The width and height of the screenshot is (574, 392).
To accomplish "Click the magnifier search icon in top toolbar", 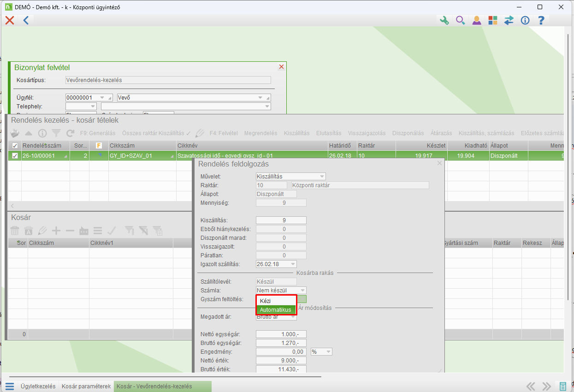I will pyautogui.click(x=460, y=20).
